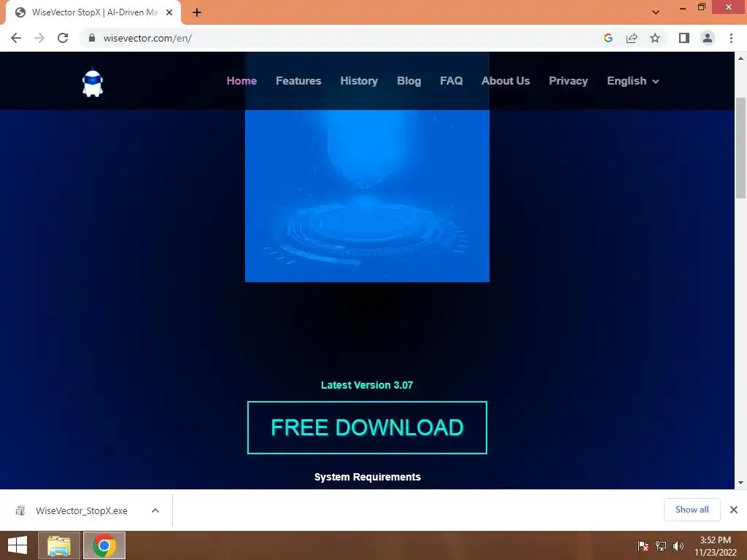
Task: Click the Latest Version 3.07 text
Action: coord(367,385)
